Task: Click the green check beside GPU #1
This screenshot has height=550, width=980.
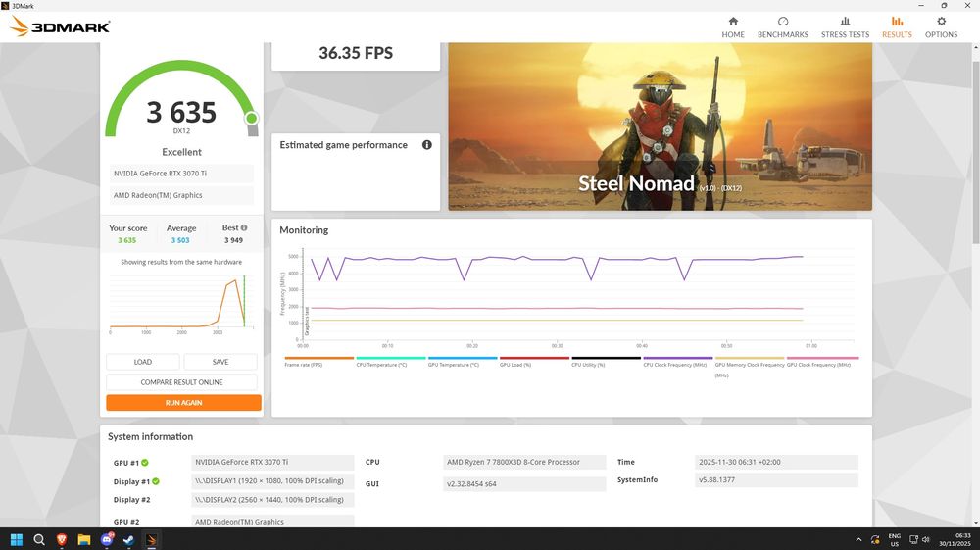Action: [x=145, y=463]
